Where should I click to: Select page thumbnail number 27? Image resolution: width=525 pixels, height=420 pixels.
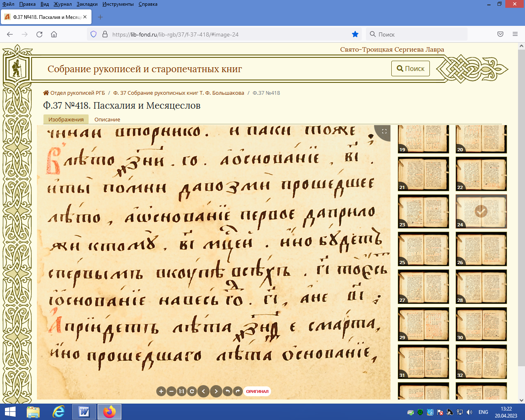423,286
